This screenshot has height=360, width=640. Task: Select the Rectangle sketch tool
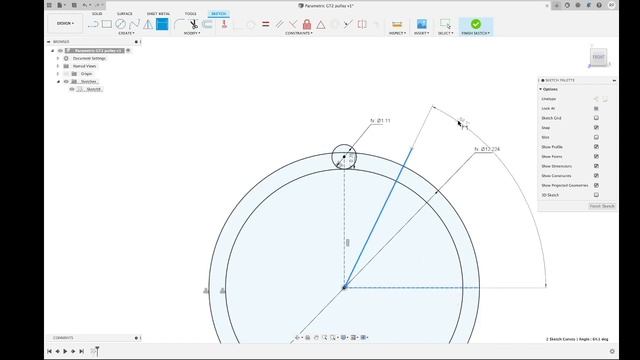107,24
